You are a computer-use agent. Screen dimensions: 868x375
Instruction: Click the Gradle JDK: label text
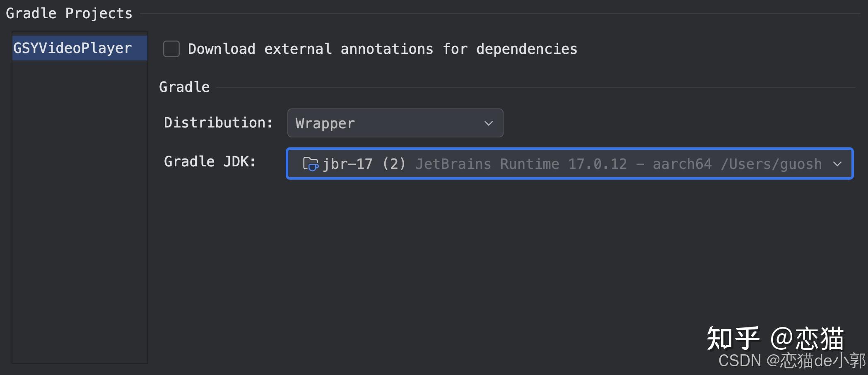(210, 161)
